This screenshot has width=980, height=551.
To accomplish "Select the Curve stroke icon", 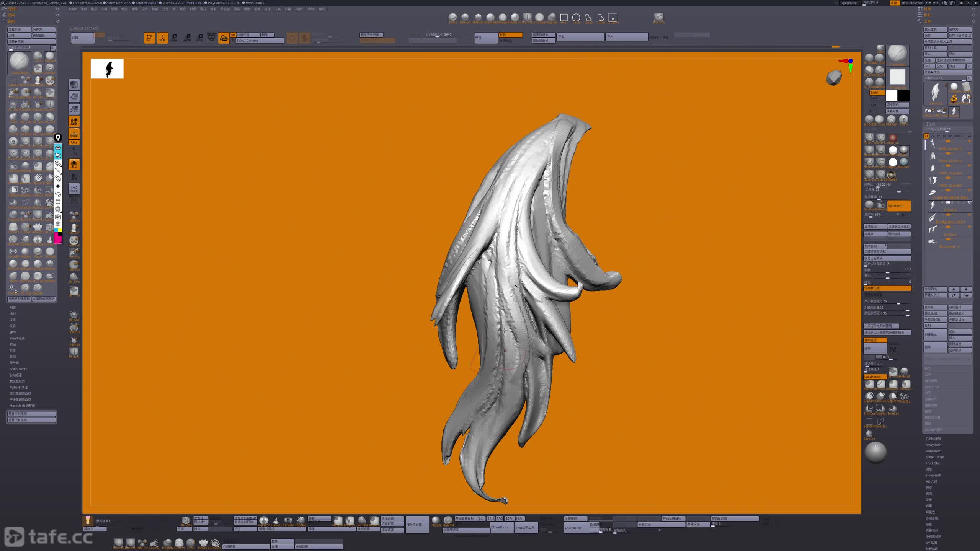I will [601, 18].
